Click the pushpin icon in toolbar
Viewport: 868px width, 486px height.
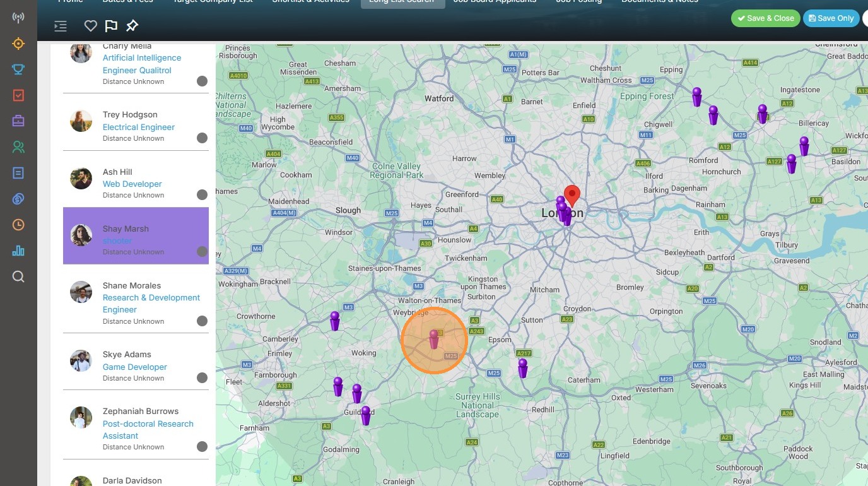(132, 26)
